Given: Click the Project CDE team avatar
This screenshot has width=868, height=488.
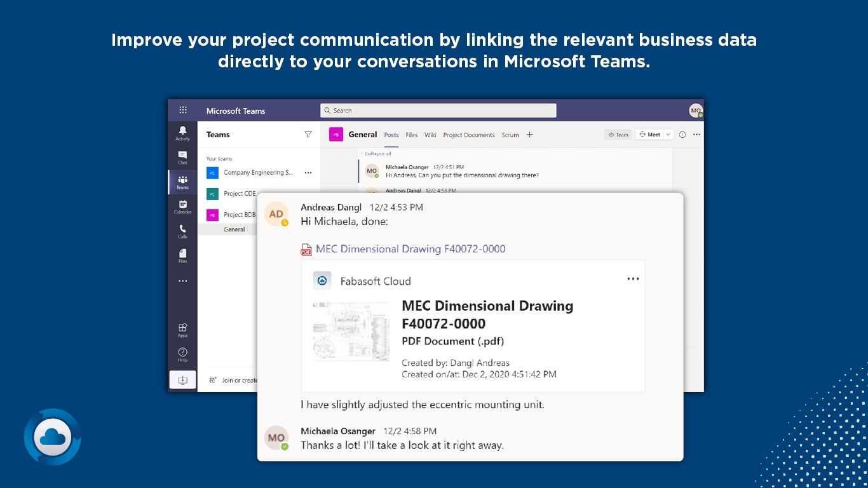Looking at the screenshot, I should pyautogui.click(x=212, y=194).
